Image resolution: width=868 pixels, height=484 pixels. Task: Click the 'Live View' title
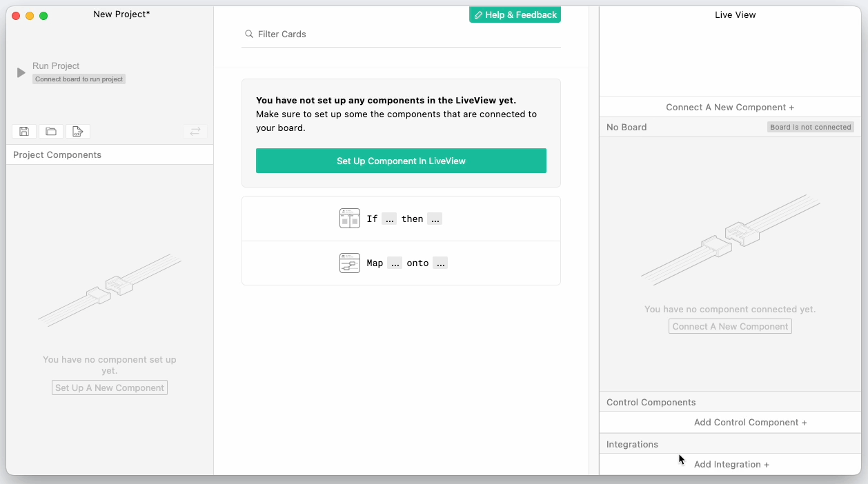(x=736, y=14)
